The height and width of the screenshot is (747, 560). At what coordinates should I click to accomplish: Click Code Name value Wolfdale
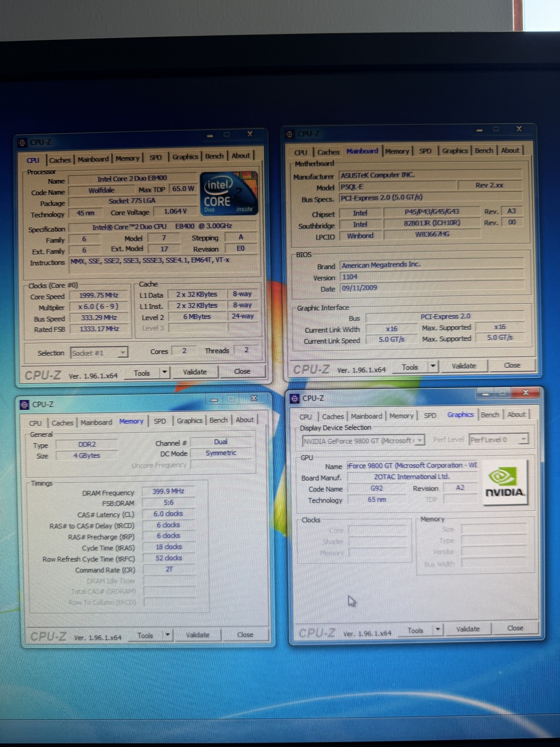pyautogui.click(x=101, y=190)
